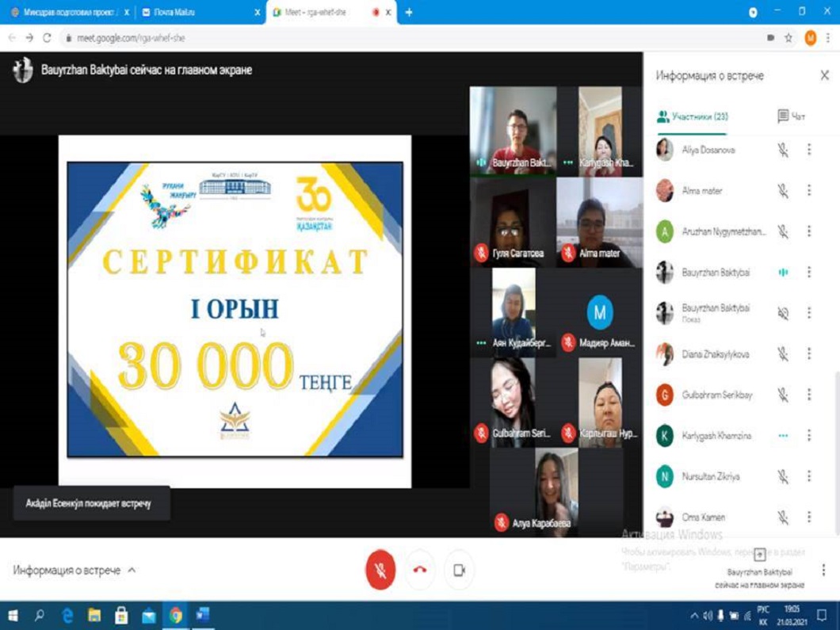Toggle the camera on/off button
The height and width of the screenshot is (630, 840).
click(x=459, y=570)
